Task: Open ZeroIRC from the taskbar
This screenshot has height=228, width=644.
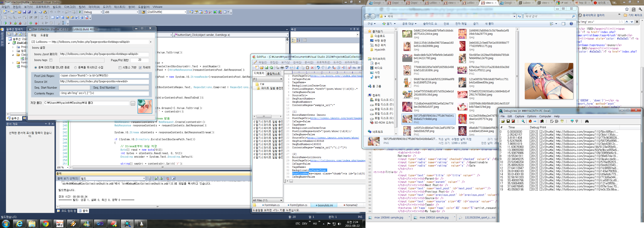Action: (x=60, y=224)
